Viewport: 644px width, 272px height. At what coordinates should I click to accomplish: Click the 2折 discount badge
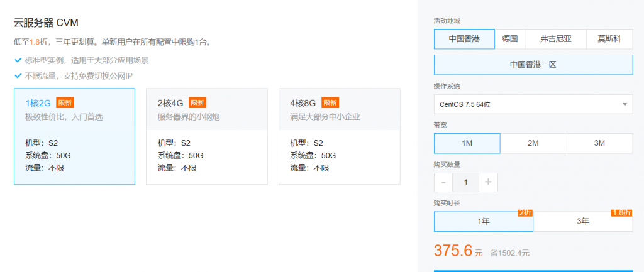525,213
